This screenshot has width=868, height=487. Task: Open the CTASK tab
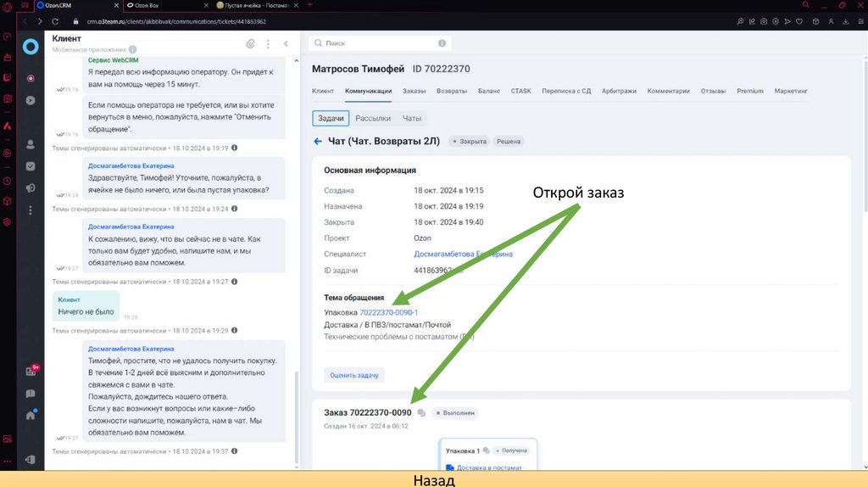point(521,91)
